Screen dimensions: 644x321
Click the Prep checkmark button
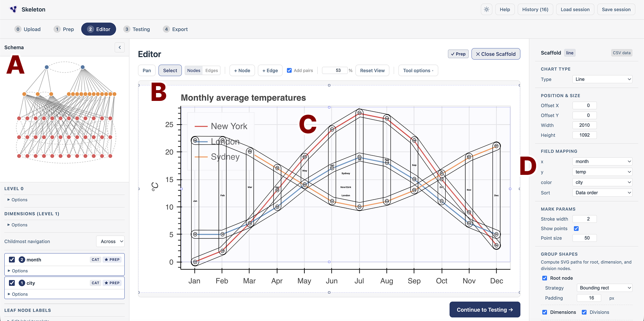(458, 54)
